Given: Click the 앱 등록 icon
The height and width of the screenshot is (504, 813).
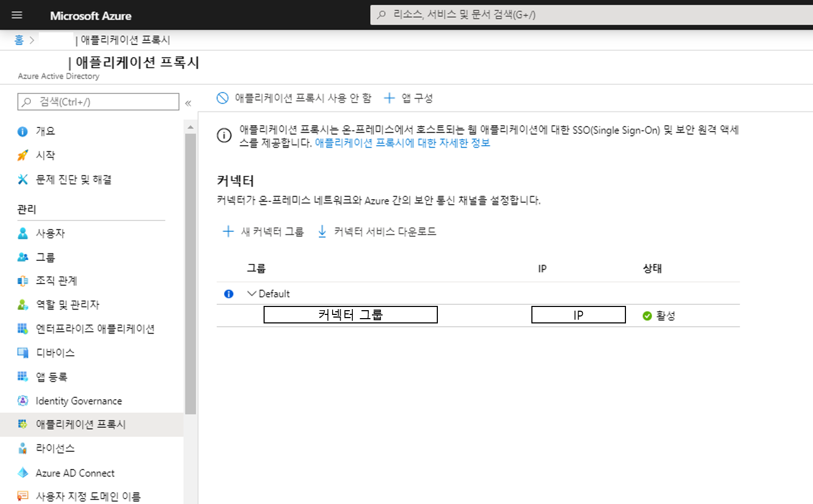Looking at the screenshot, I should point(22,377).
